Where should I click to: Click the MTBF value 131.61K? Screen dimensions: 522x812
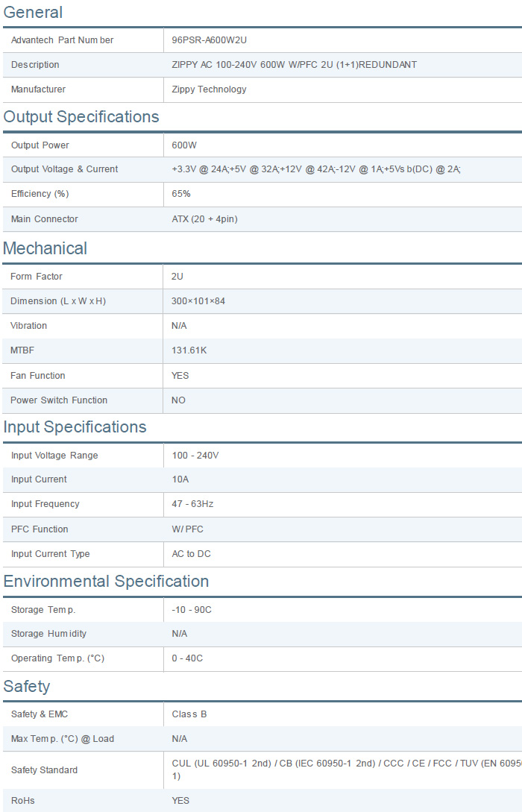189,350
